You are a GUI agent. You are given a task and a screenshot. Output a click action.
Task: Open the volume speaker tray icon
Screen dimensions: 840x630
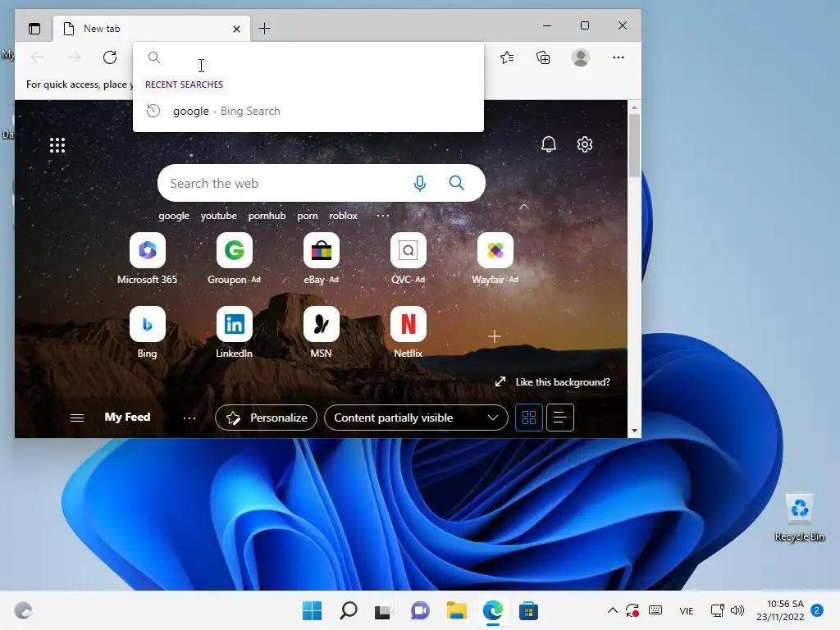pos(737,610)
